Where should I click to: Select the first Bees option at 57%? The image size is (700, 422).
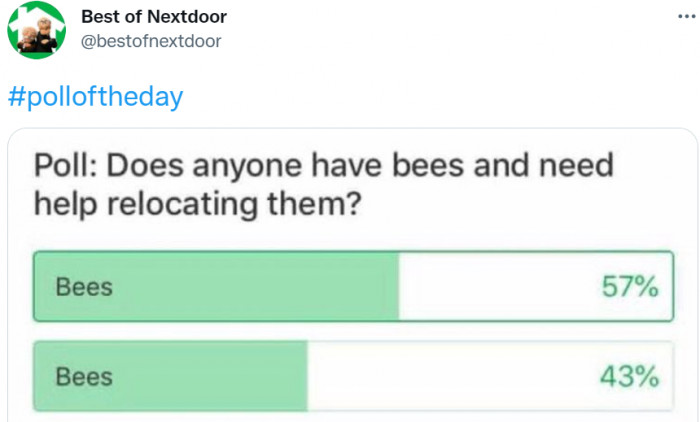click(353, 286)
